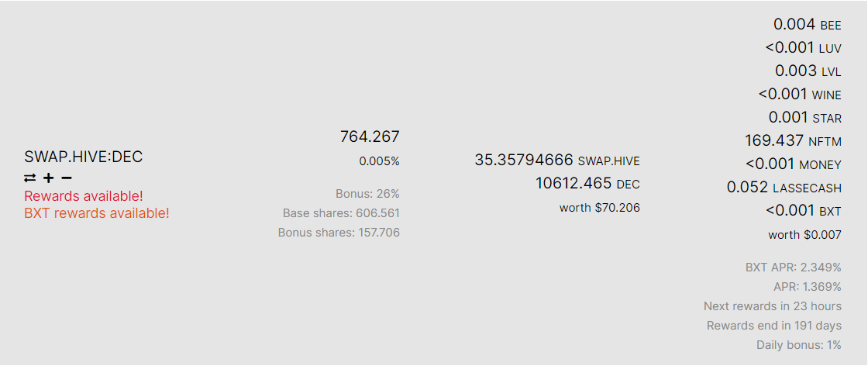Click the plus icon to add liquidity

48,178
